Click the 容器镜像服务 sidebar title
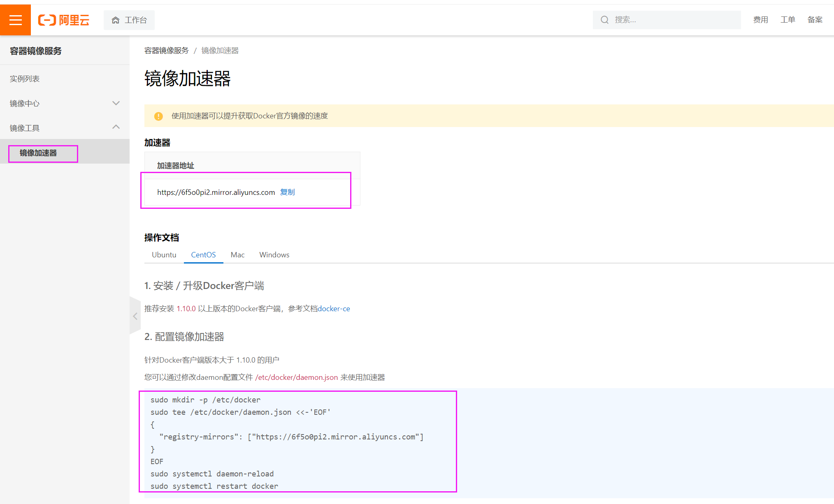 36,51
